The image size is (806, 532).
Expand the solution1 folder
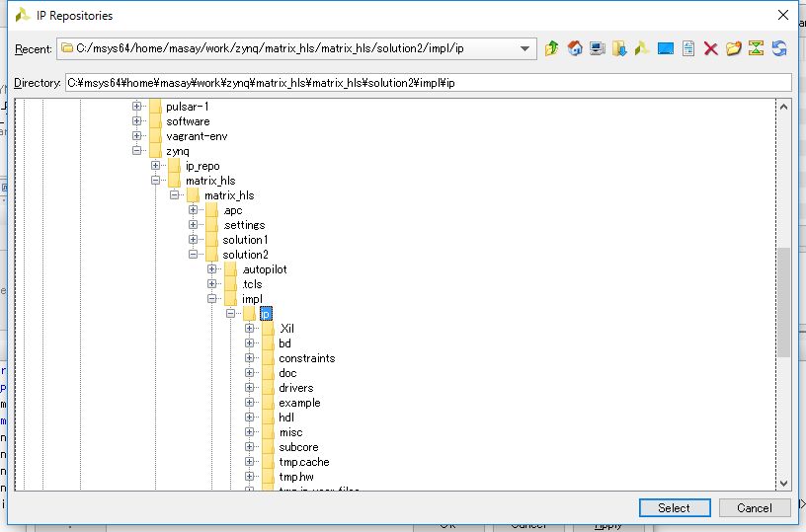[194, 239]
